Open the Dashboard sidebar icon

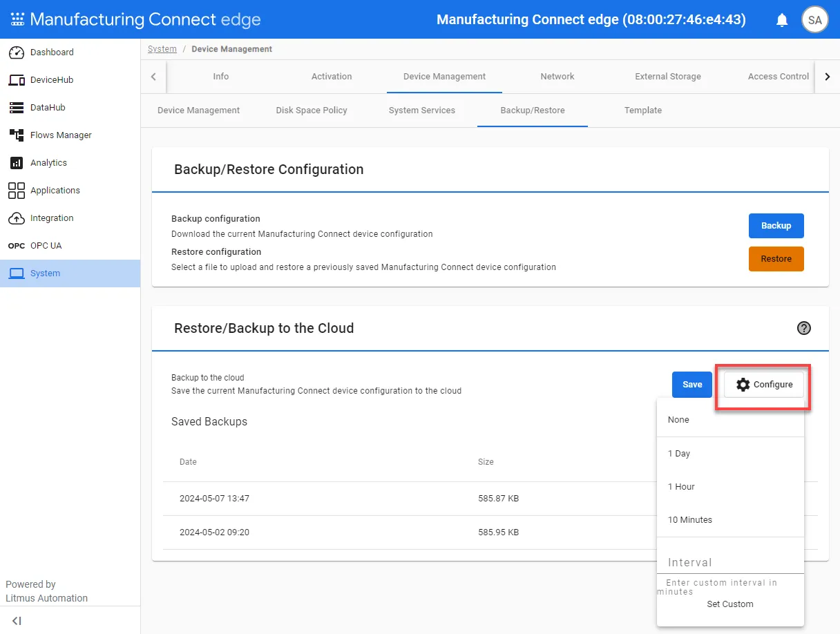[x=17, y=52]
